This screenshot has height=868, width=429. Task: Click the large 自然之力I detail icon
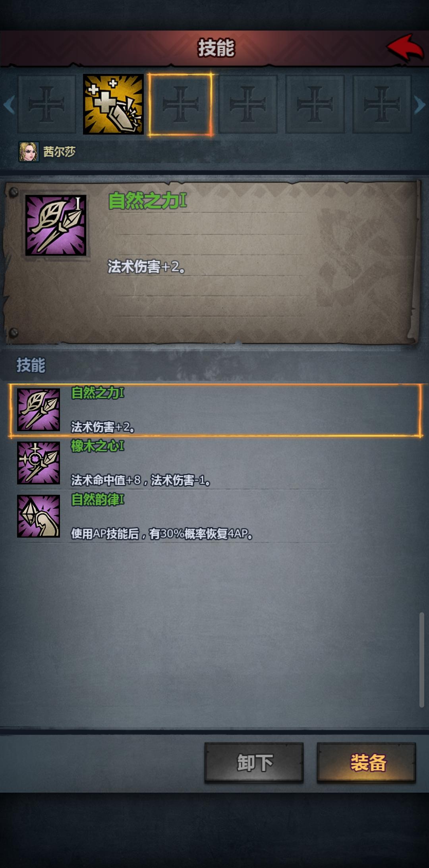56,225
